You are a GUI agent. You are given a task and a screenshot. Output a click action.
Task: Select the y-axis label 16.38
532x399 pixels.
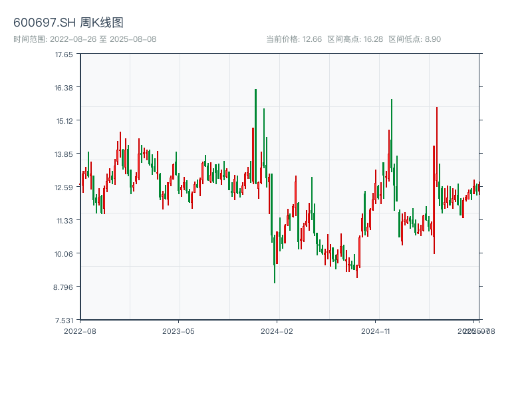64,88
